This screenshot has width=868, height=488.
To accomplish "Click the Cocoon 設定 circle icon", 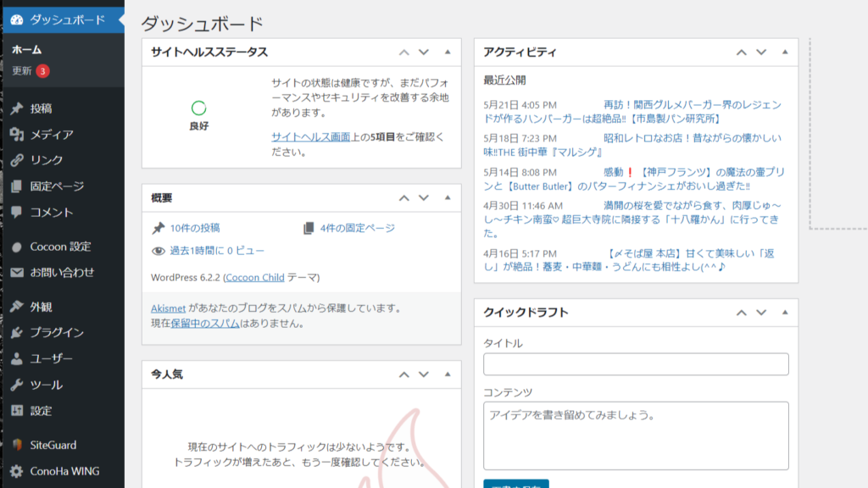I will pos(17,247).
